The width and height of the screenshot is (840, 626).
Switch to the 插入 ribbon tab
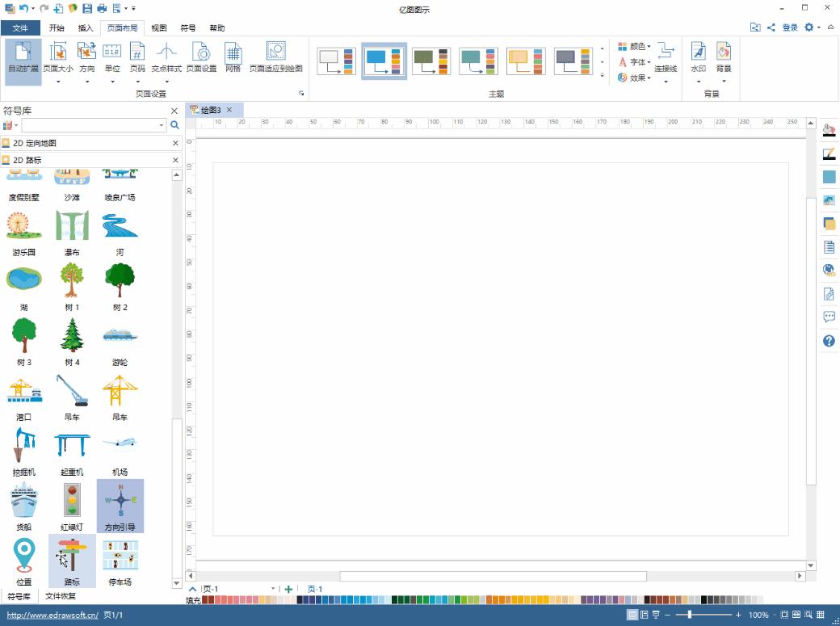click(86, 28)
